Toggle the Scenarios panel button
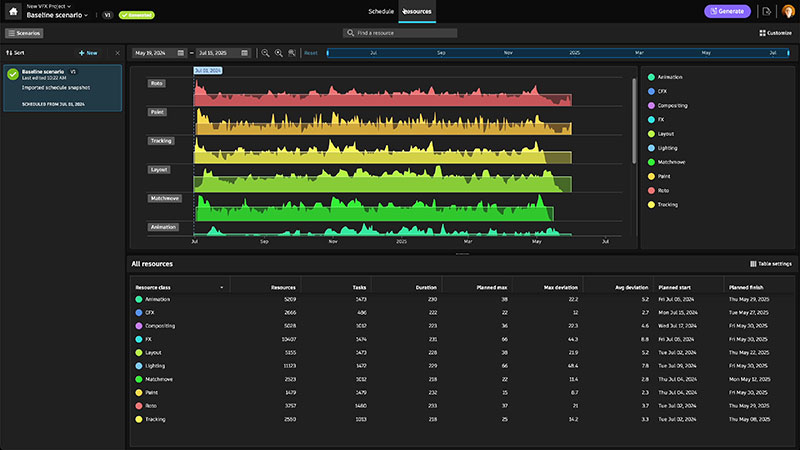Viewport: 800px width, 450px height. click(23, 33)
